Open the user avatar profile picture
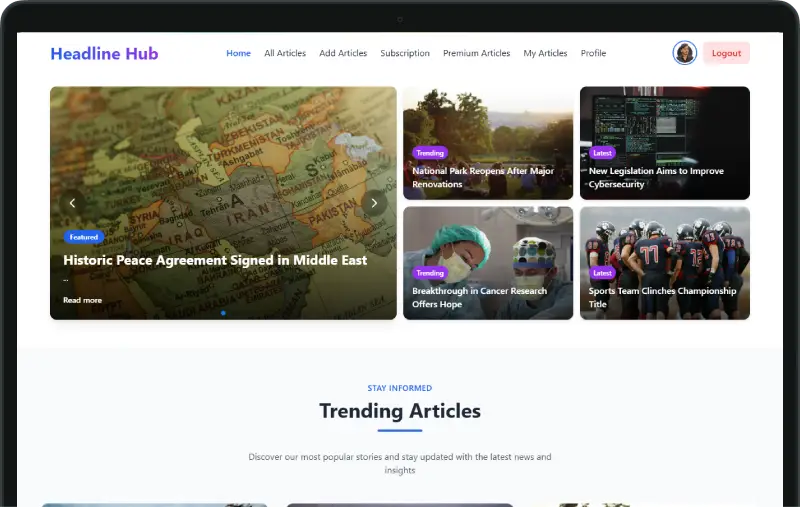 pyautogui.click(x=684, y=53)
